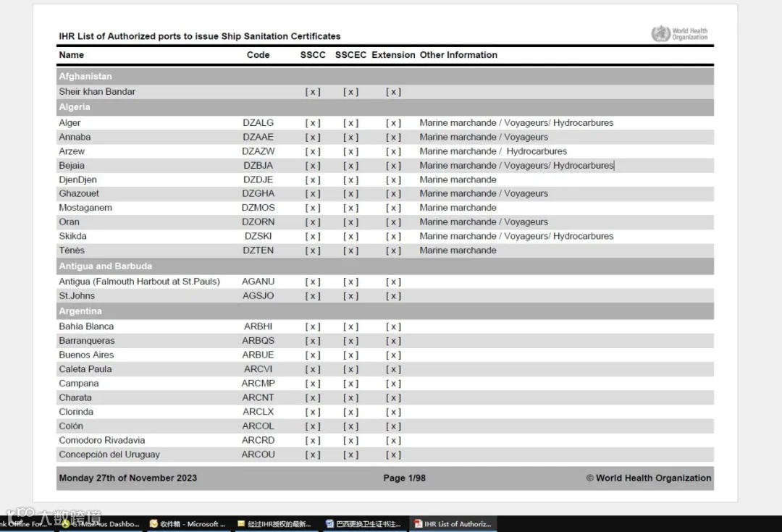This screenshot has height=532, width=782.
Task: Click the port name 'Concepción del Uruguay'
Action: (109, 455)
